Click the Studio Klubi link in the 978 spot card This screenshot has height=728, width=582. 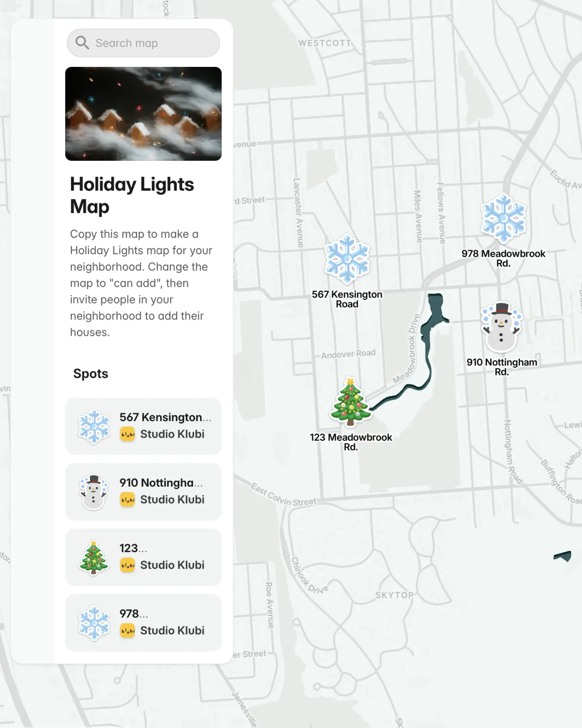coord(172,631)
